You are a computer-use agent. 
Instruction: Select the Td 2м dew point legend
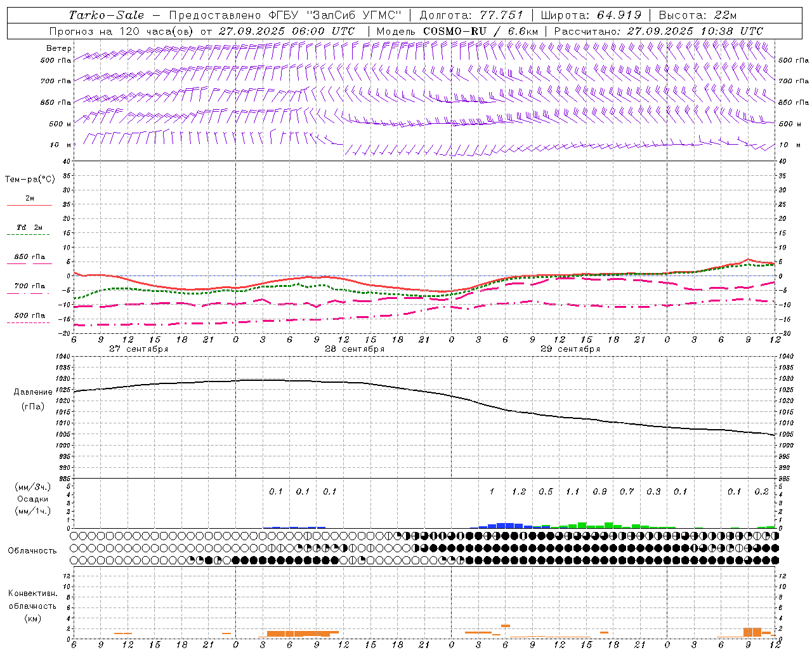(29, 227)
